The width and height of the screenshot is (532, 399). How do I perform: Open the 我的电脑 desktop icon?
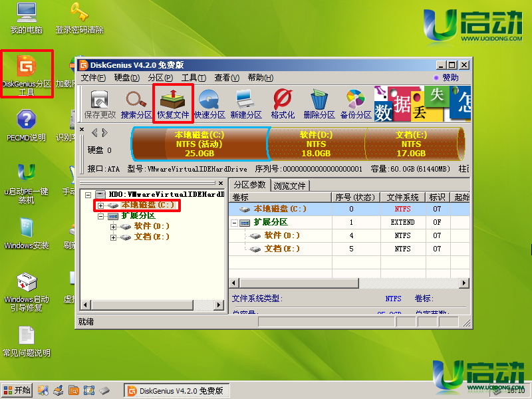pyautogui.click(x=27, y=19)
